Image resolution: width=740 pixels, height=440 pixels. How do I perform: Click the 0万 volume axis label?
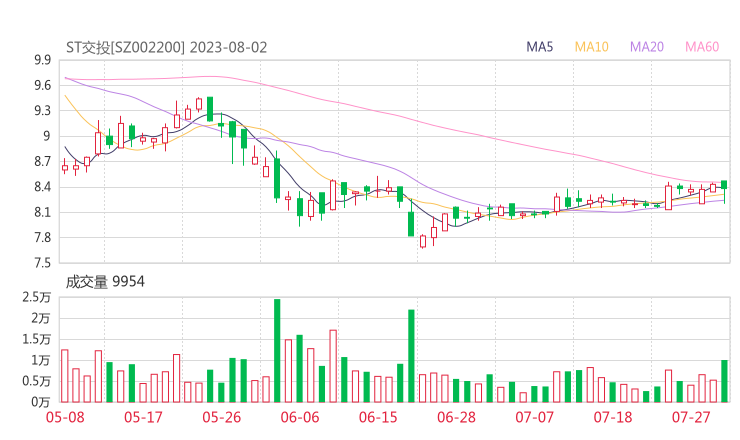(41, 402)
